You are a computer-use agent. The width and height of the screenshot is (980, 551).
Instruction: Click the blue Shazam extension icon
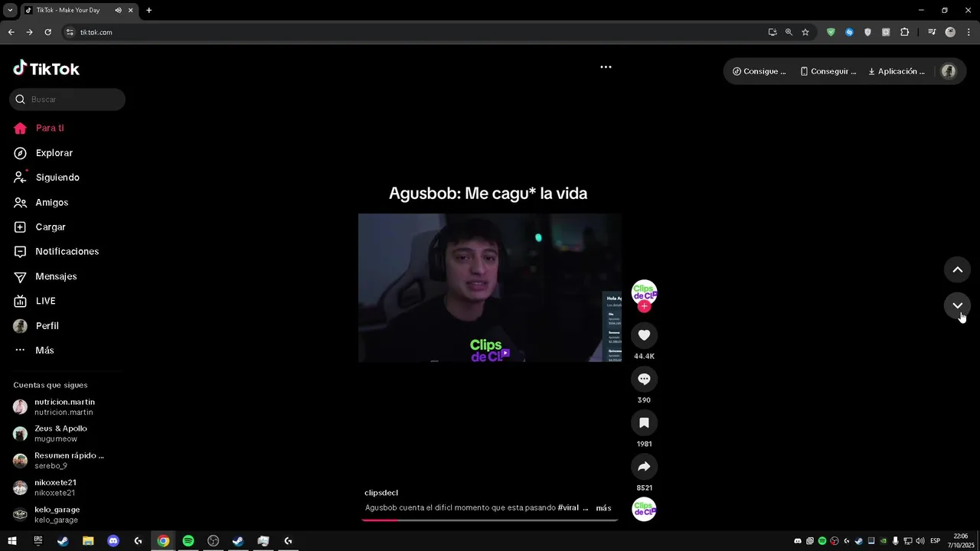(x=849, y=32)
